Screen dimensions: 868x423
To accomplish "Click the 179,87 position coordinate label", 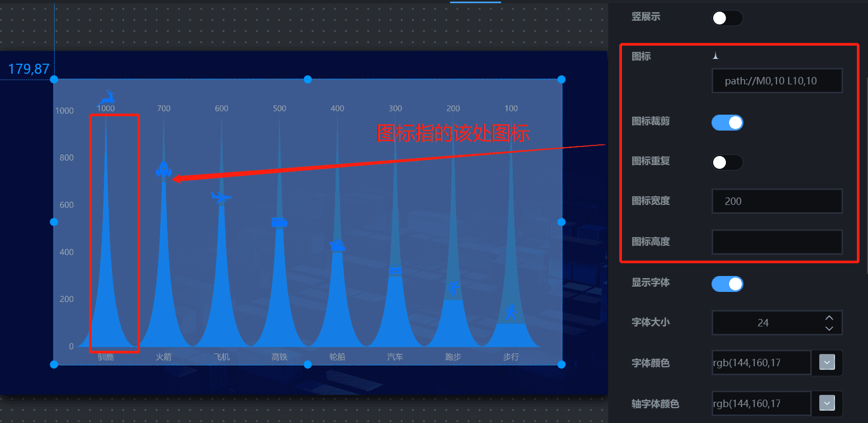I will pyautogui.click(x=29, y=69).
